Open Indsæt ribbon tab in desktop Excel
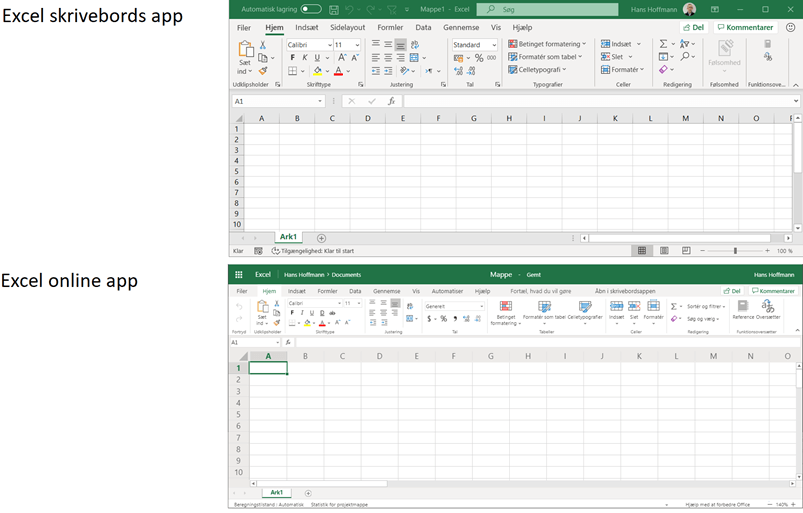Screen dimensions: 803x513 tap(307, 28)
